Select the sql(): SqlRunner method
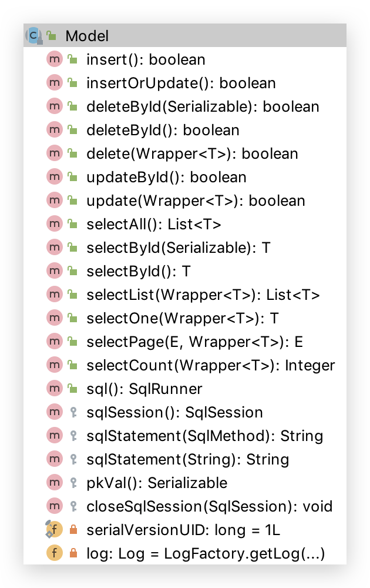This screenshot has height=588, width=370. (144, 389)
